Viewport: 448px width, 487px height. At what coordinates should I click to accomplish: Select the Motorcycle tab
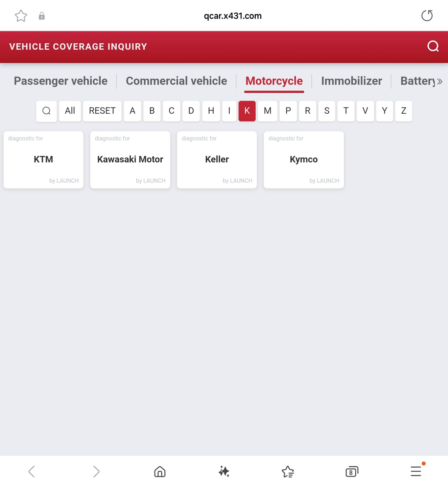274,81
